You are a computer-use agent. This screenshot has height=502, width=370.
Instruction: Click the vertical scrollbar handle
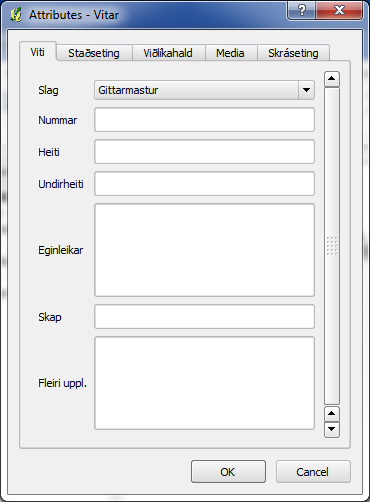pos(332,246)
